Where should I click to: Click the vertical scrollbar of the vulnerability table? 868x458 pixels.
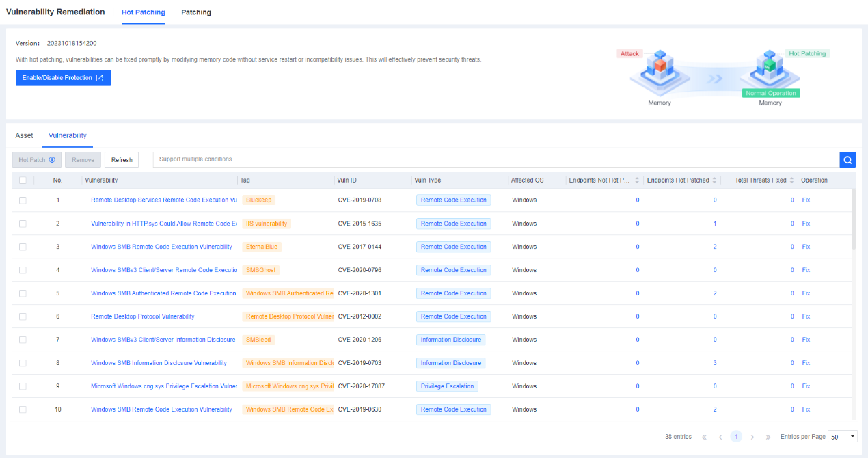point(853,219)
